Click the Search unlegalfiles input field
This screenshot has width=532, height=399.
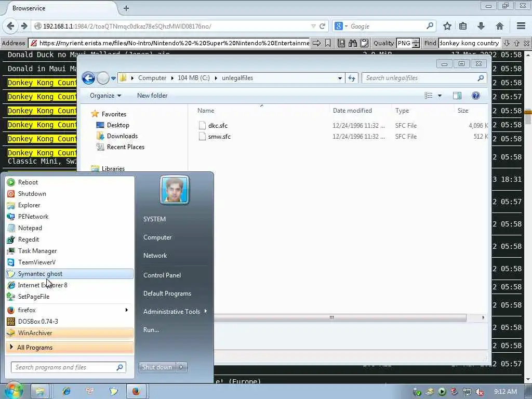(424, 78)
